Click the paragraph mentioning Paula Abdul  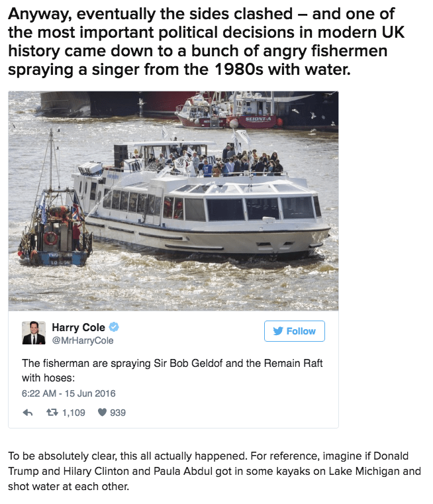pyautogui.click(x=215, y=471)
